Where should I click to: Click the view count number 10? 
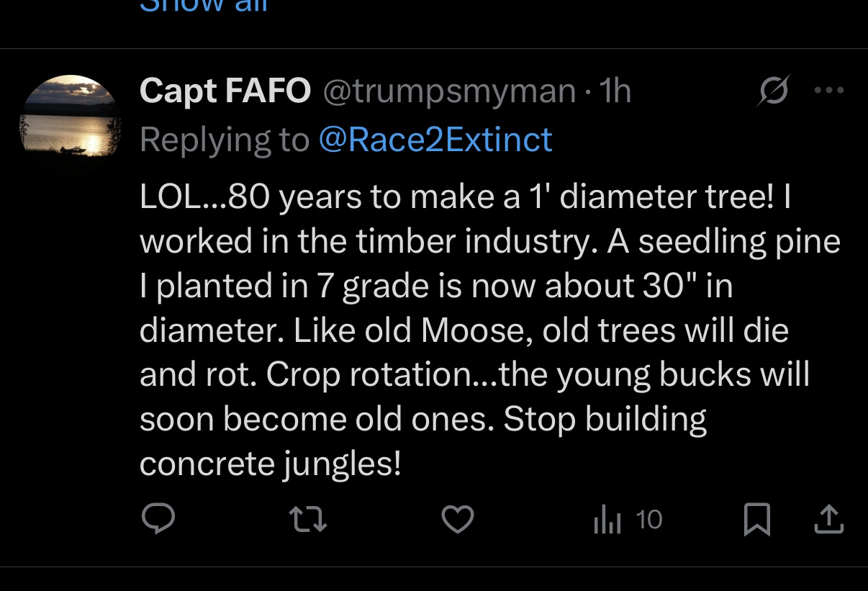click(x=649, y=520)
